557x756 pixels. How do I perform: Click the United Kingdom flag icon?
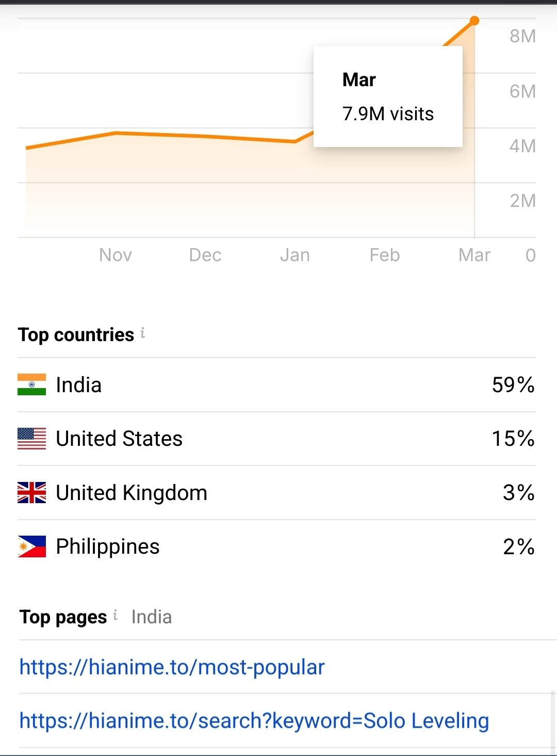(x=31, y=493)
